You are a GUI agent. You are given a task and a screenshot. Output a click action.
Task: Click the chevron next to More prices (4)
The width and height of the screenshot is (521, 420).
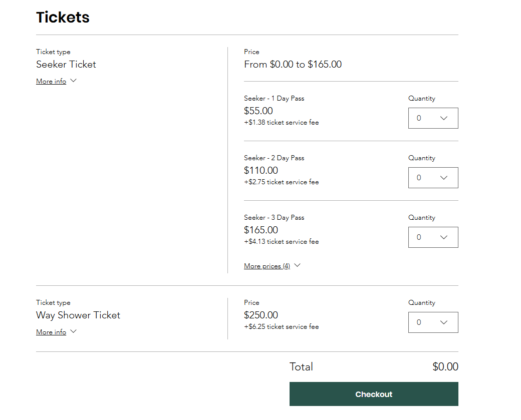[297, 265]
